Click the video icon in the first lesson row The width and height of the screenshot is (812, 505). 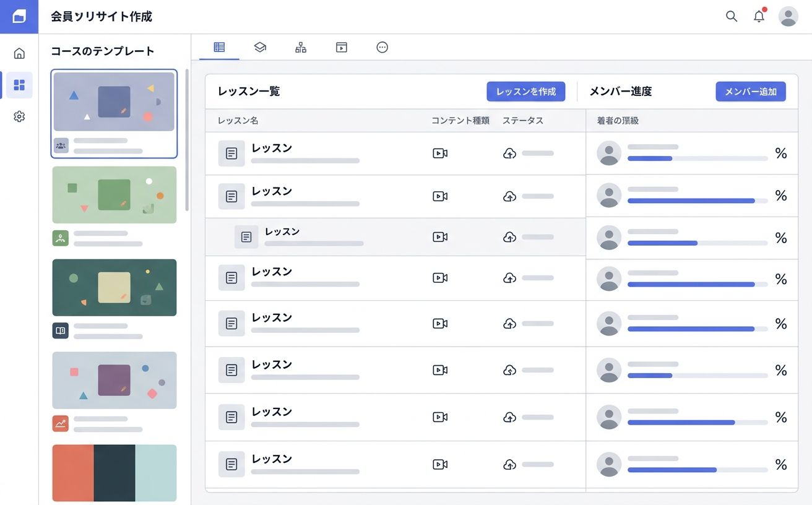tap(440, 153)
